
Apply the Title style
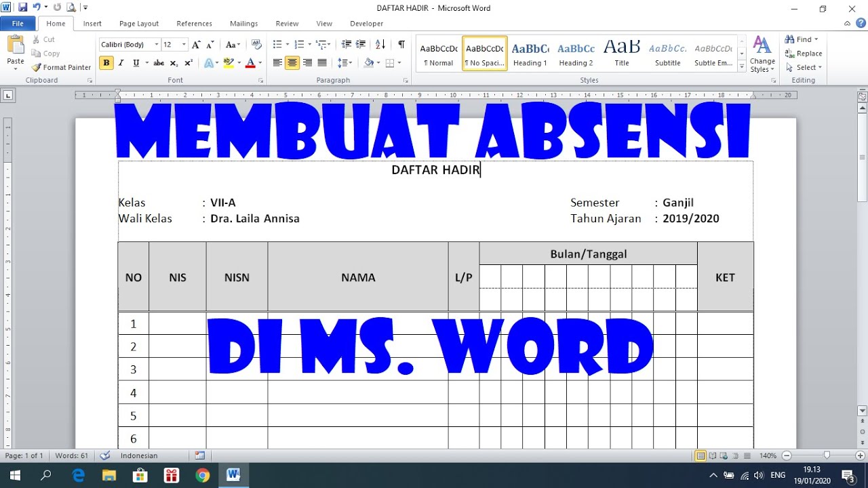[x=622, y=54]
